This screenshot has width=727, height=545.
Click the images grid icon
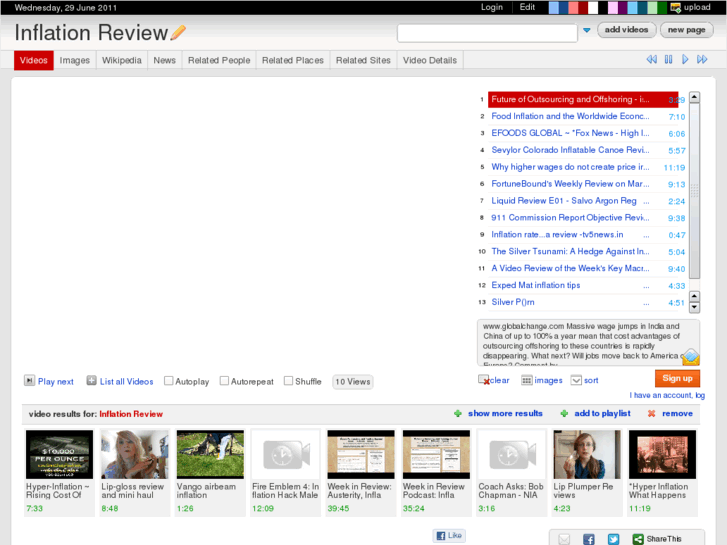526,380
